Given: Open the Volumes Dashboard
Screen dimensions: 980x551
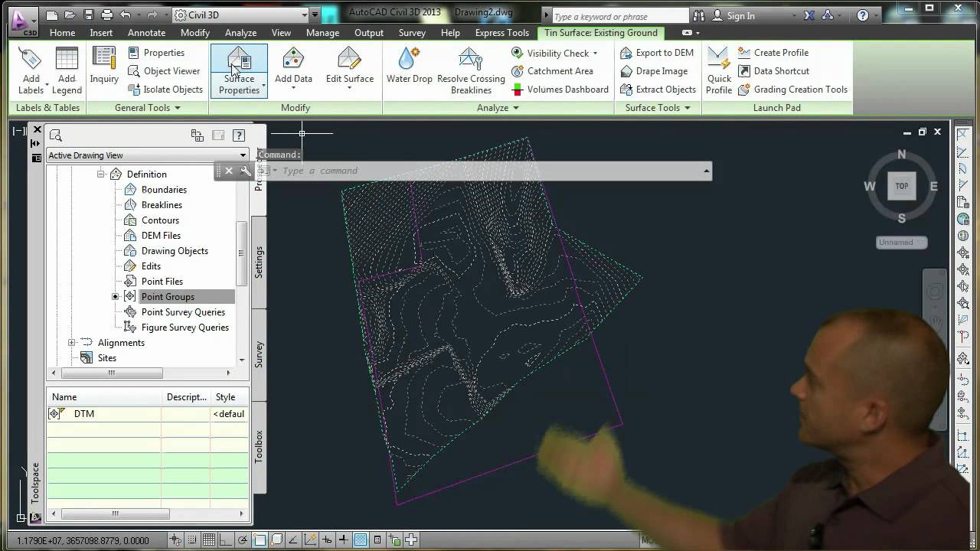Looking at the screenshot, I should click(x=560, y=90).
